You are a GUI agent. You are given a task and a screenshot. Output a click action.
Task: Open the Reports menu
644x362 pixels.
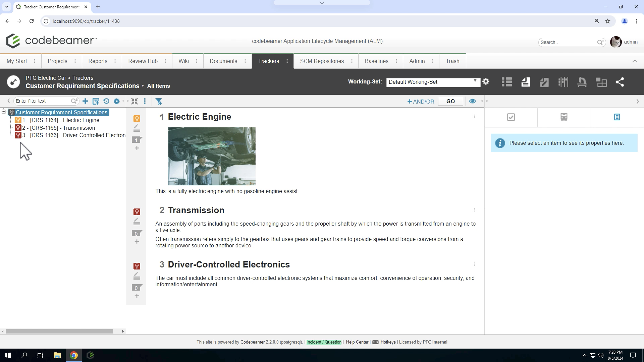98,61
